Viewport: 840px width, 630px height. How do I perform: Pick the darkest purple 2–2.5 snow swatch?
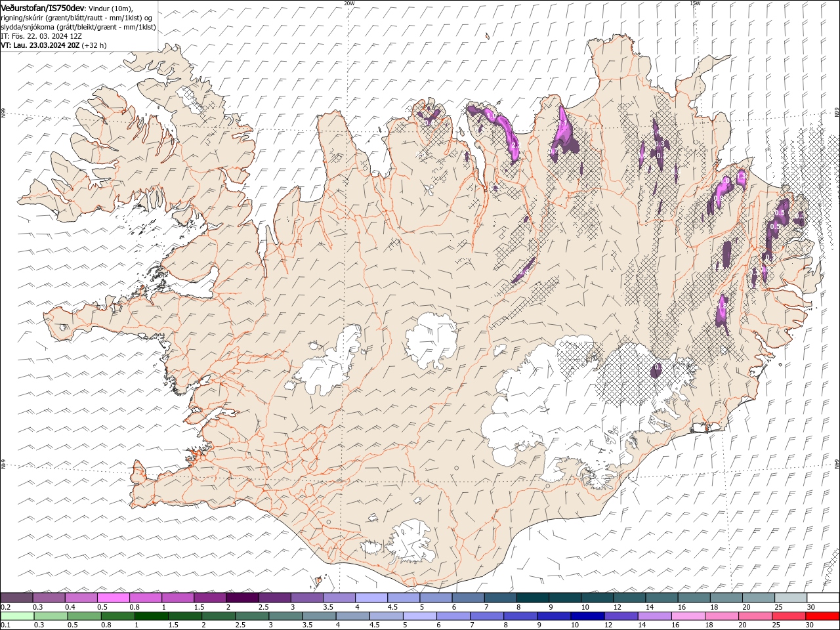click(242, 598)
